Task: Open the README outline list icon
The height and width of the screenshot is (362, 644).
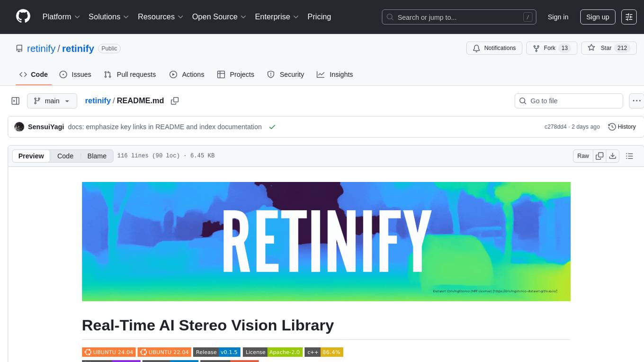Action: [x=629, y=156]
